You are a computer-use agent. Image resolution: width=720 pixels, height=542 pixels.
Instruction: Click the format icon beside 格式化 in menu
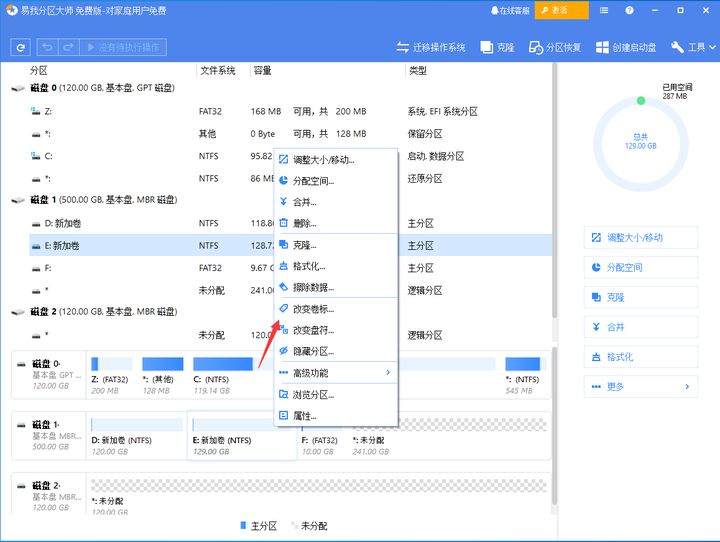tap(284, 266)
